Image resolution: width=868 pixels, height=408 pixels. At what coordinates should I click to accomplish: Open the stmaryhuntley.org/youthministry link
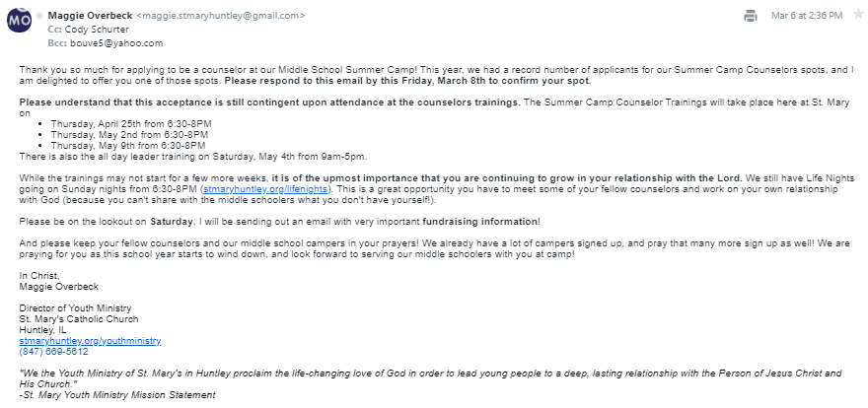tap(90, 340)
